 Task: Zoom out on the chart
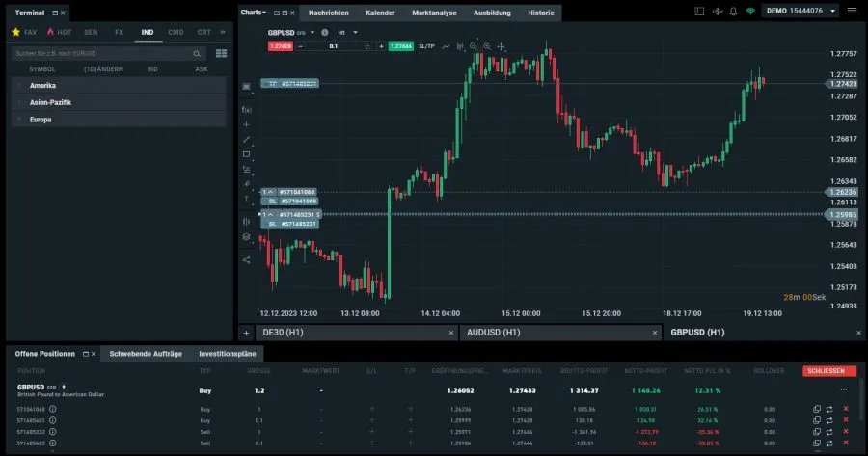(473, 46)
